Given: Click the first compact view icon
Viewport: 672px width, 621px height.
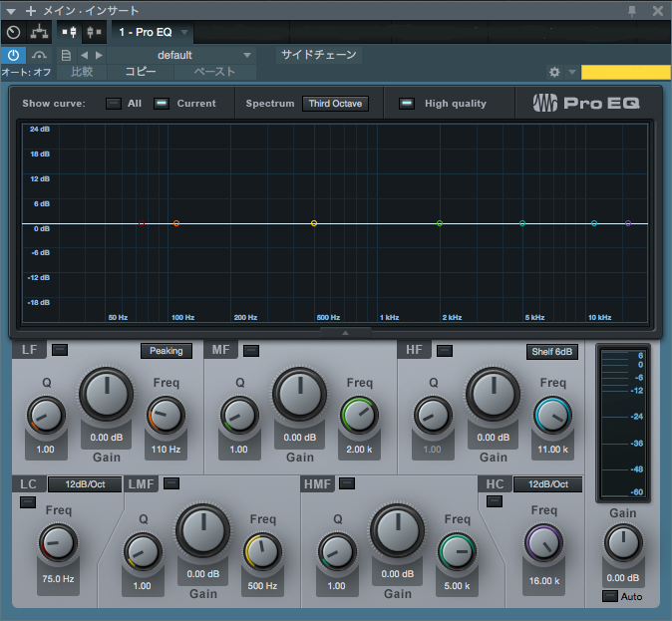Looking at the screenshot, I should 70,32.
